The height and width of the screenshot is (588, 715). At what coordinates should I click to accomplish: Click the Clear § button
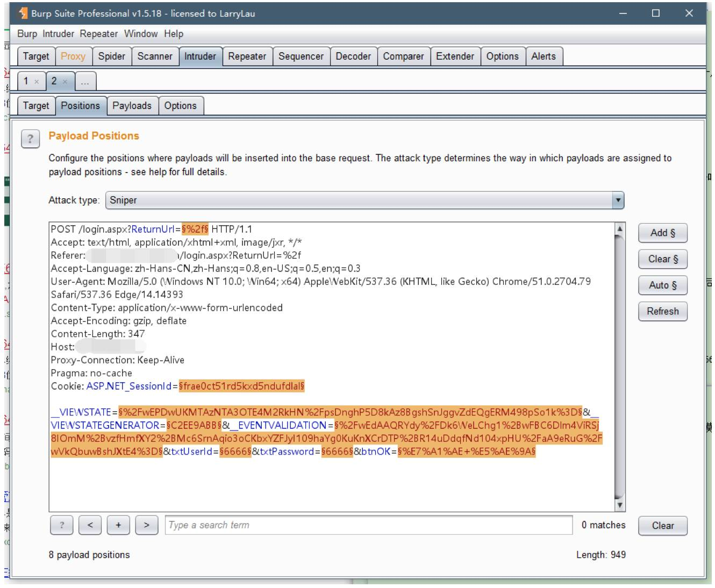663,259
